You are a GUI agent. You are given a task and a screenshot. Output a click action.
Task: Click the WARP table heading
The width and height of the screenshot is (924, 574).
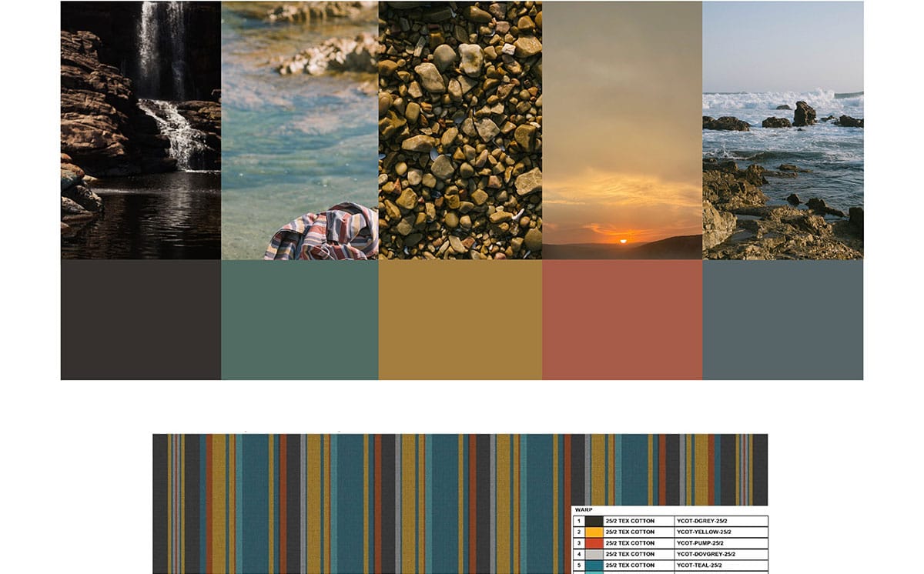click(584, 510)
